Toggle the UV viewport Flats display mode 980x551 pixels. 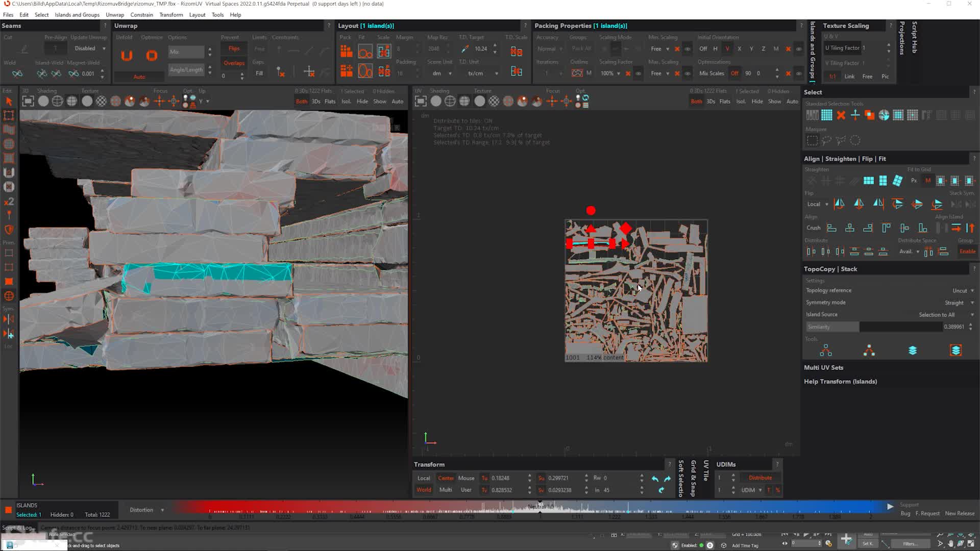pyautogui.click(x=725, y=102)
